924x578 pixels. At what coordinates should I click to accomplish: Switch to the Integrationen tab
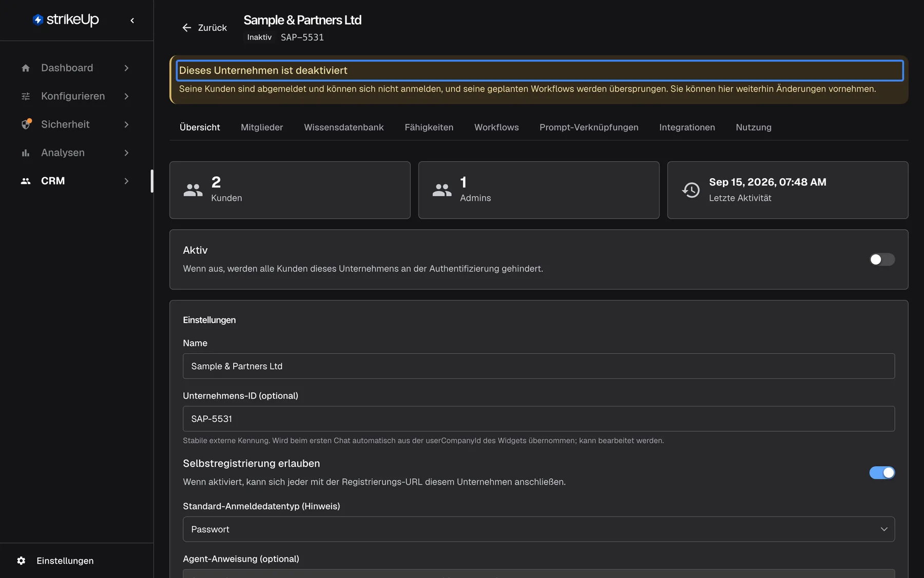687,127
